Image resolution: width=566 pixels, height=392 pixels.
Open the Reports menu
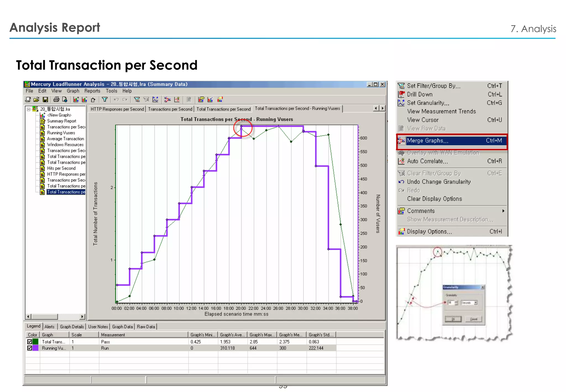tap(92, 91)
